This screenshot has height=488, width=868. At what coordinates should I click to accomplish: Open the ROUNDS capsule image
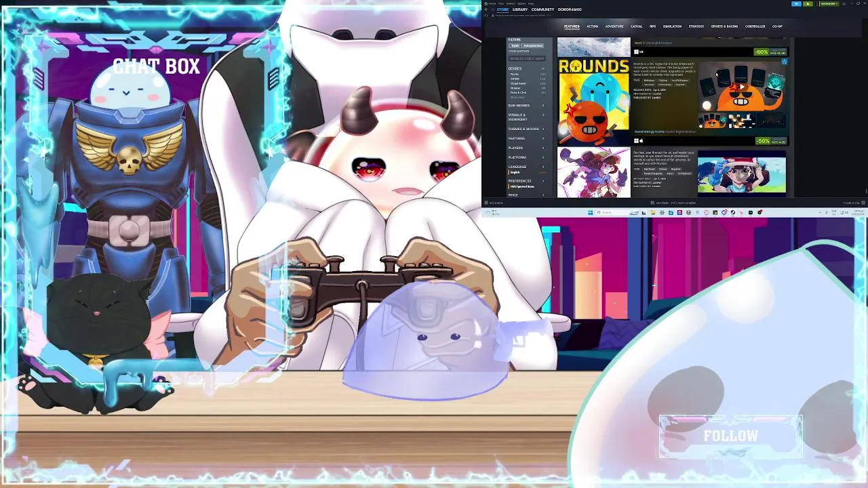pos(593,102)
